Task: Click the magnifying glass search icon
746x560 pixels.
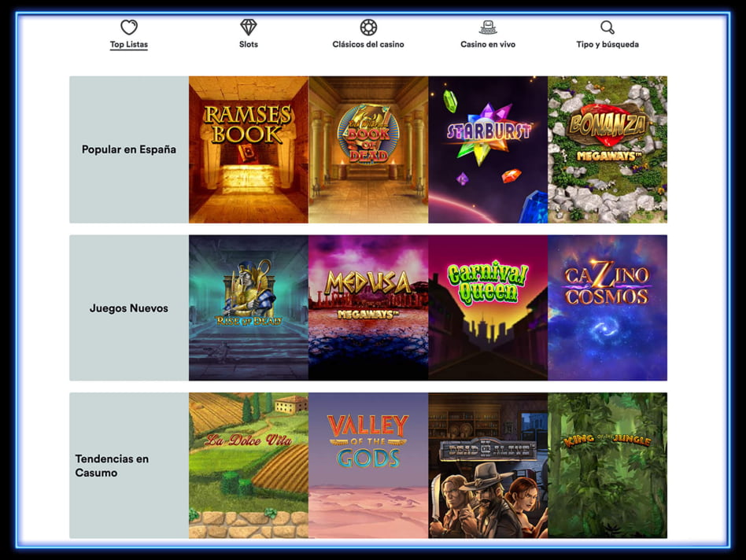Action: coord(608,28)
